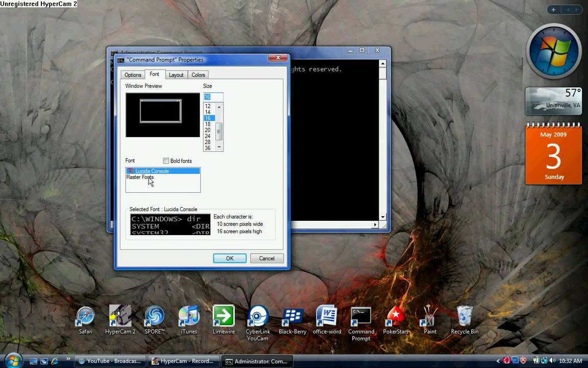
Task: Open the Colors tab
Action: [x=198, y=75]
